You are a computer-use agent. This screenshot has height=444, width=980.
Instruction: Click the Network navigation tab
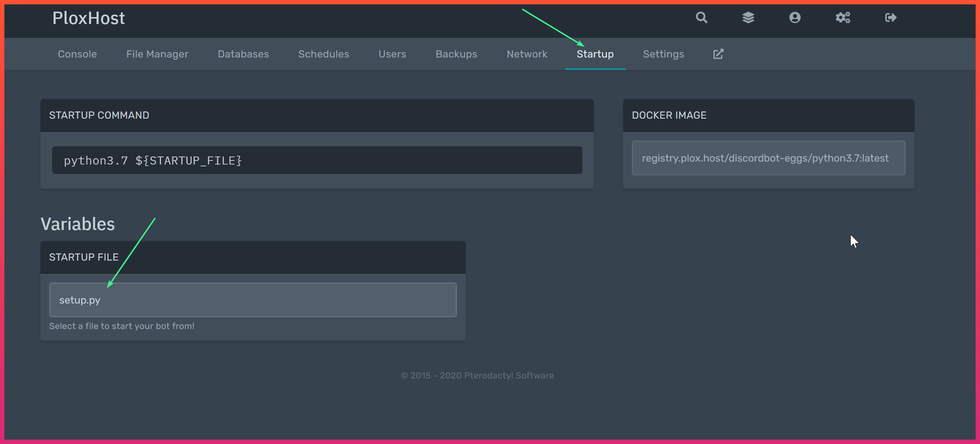coord(527,54)
